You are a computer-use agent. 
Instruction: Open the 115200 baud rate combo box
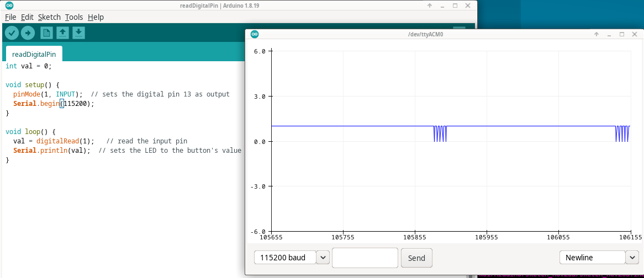point(292,258)
